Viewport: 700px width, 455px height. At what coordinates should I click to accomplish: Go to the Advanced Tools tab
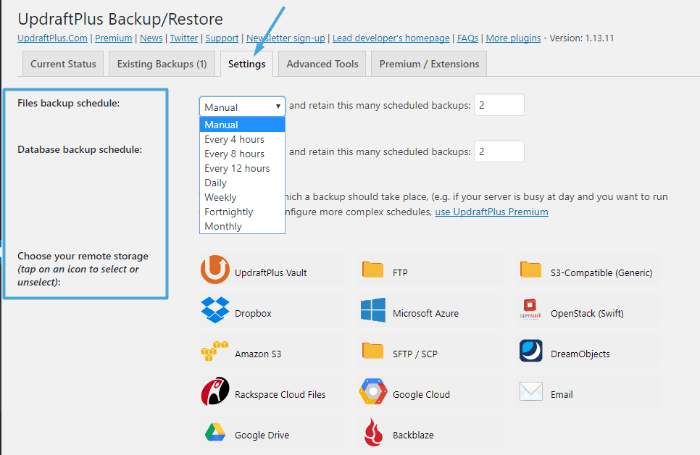(x=322, y=64)
